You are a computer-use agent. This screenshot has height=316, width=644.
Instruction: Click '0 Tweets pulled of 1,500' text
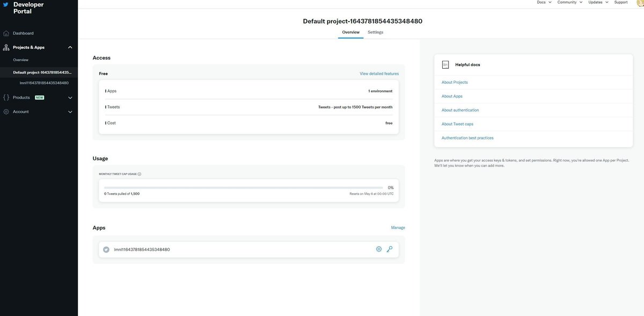[122, 193]
